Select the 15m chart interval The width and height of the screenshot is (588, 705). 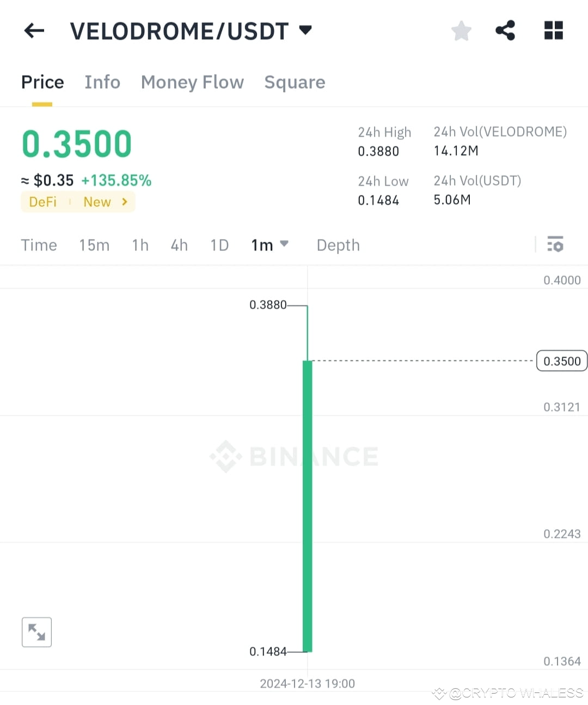(x=94, y=245)
